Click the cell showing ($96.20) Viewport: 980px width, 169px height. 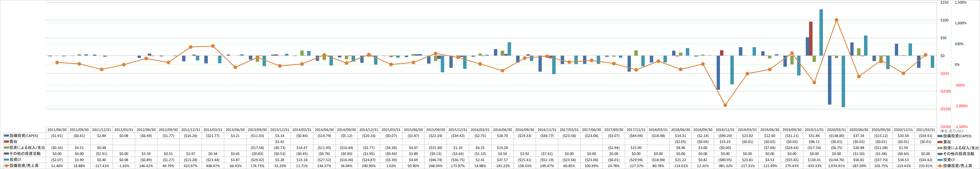725,136
